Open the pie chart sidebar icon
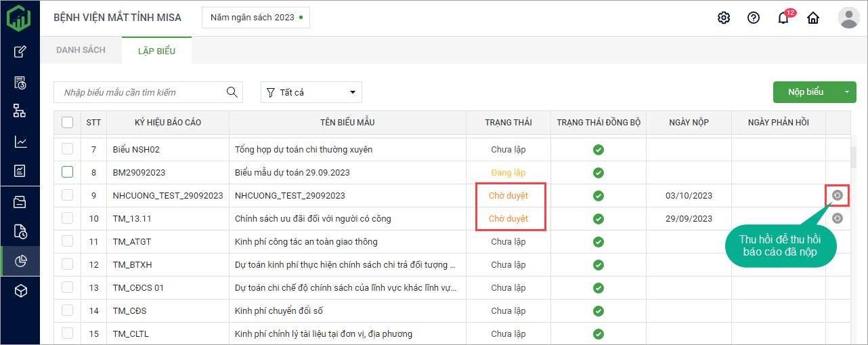 (x=20, y=261)
